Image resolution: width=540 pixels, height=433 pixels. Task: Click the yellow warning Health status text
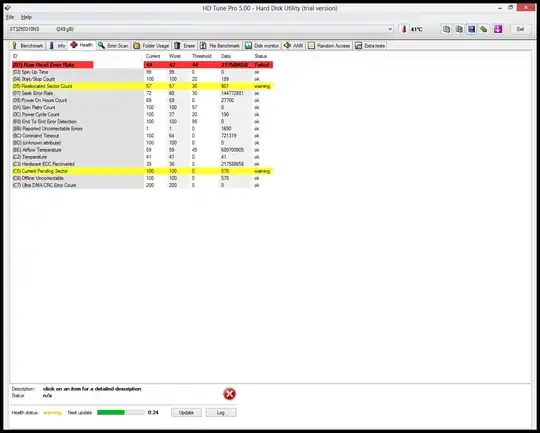(x=52, y=412)
